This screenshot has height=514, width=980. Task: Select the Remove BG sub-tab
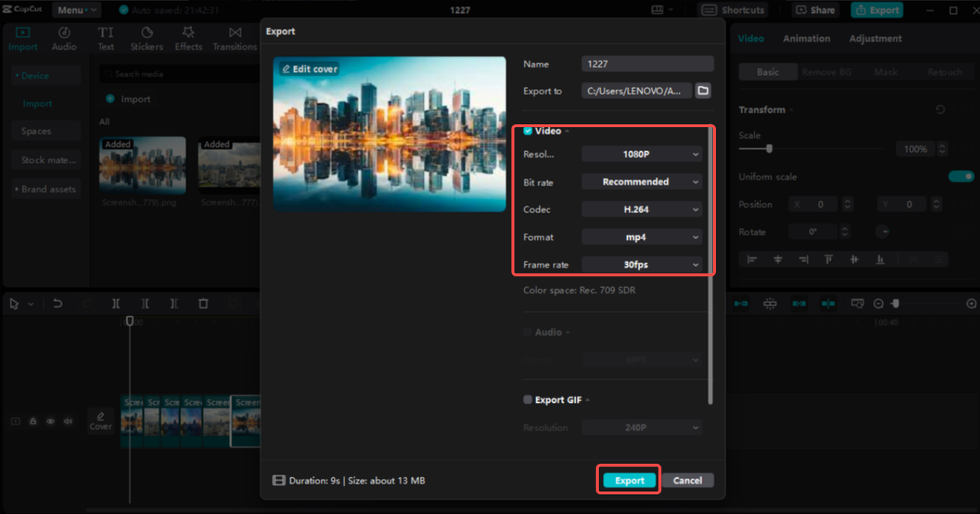[x=826, y=72]
